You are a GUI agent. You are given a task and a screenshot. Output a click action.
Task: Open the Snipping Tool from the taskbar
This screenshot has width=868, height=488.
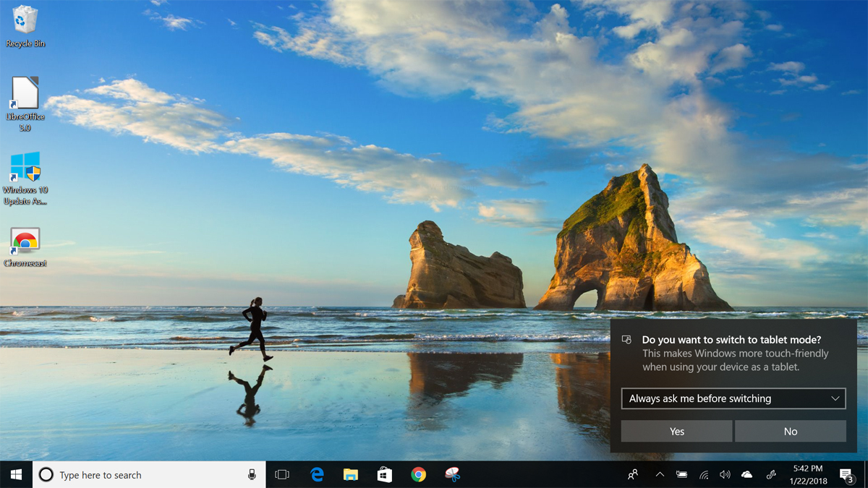[454, 474]
